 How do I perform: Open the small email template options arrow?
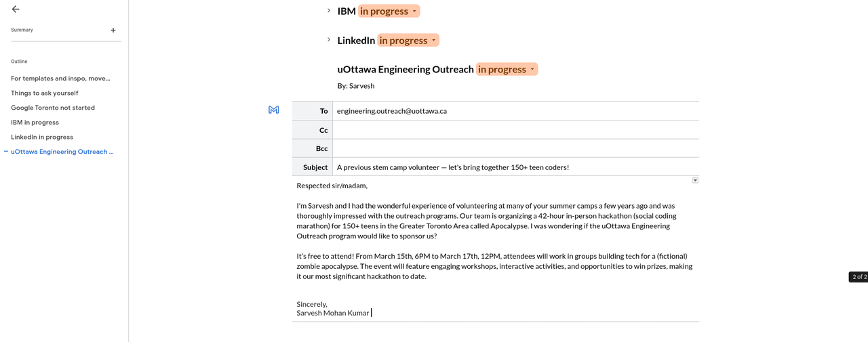[x=695, y=180]
